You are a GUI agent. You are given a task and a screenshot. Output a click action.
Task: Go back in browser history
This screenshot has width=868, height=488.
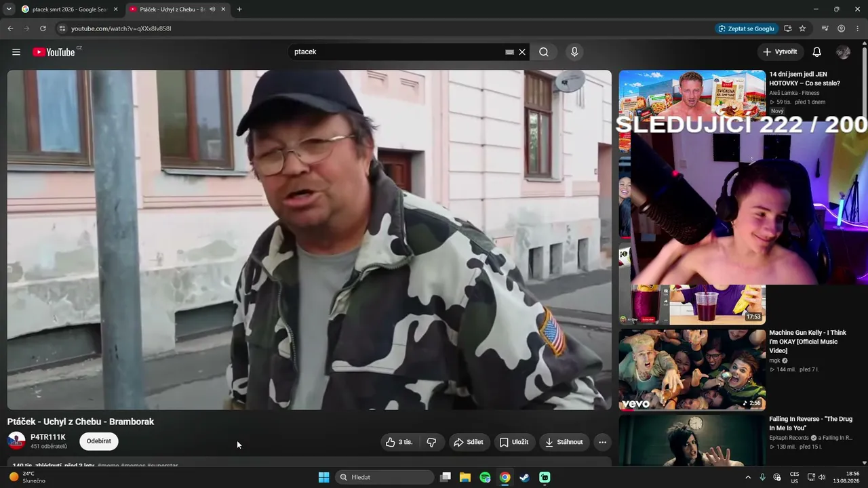(x=10, y=28)
